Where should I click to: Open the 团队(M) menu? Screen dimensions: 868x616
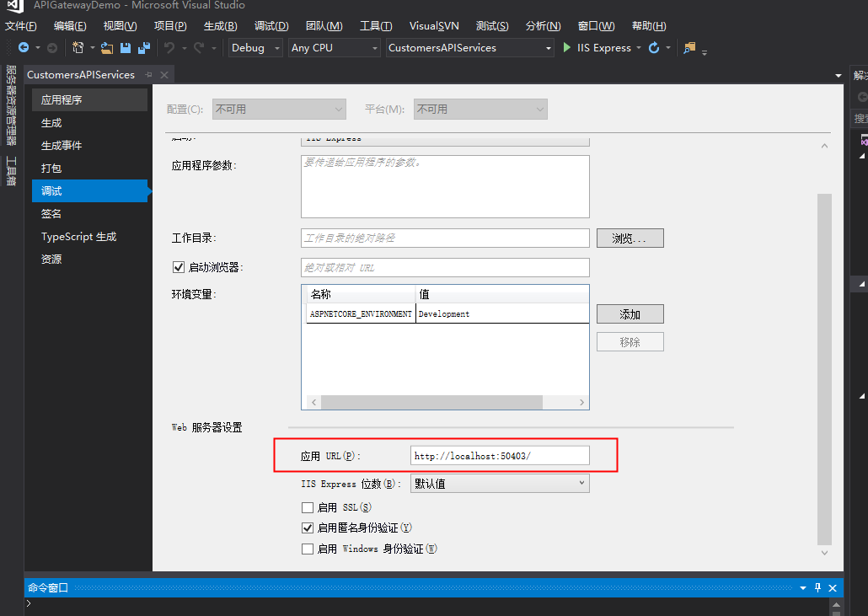click(324, 26)
